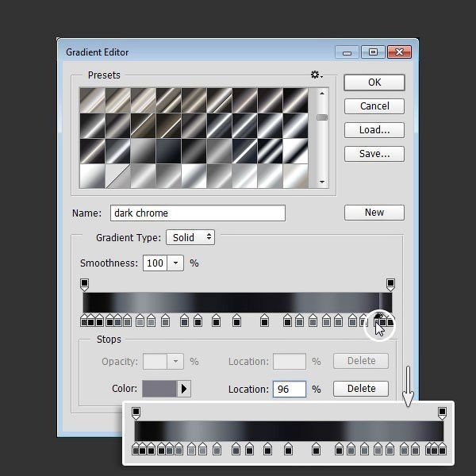476x476 pixels.
Task: Click the Opacity percentage field
Action: [155, 361]
